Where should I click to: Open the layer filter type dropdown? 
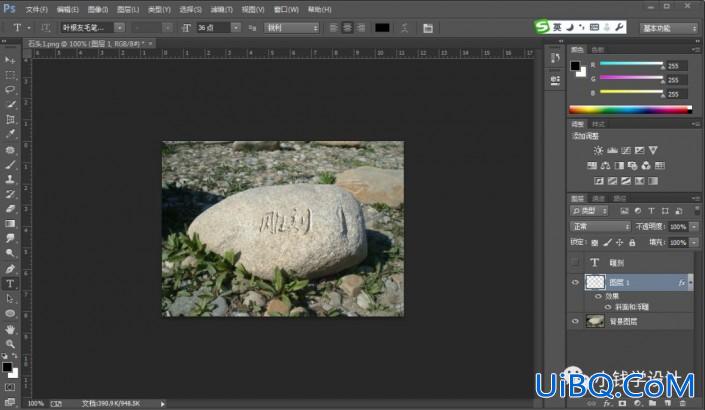point(589,211)
